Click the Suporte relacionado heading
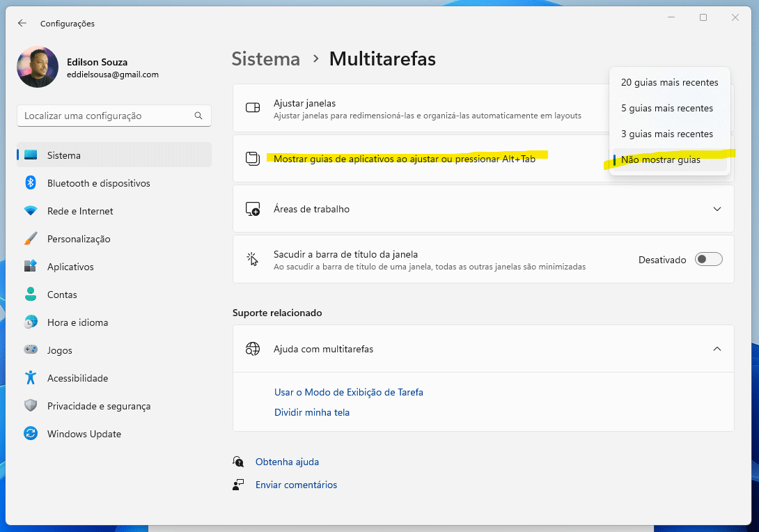 [277, 313]
